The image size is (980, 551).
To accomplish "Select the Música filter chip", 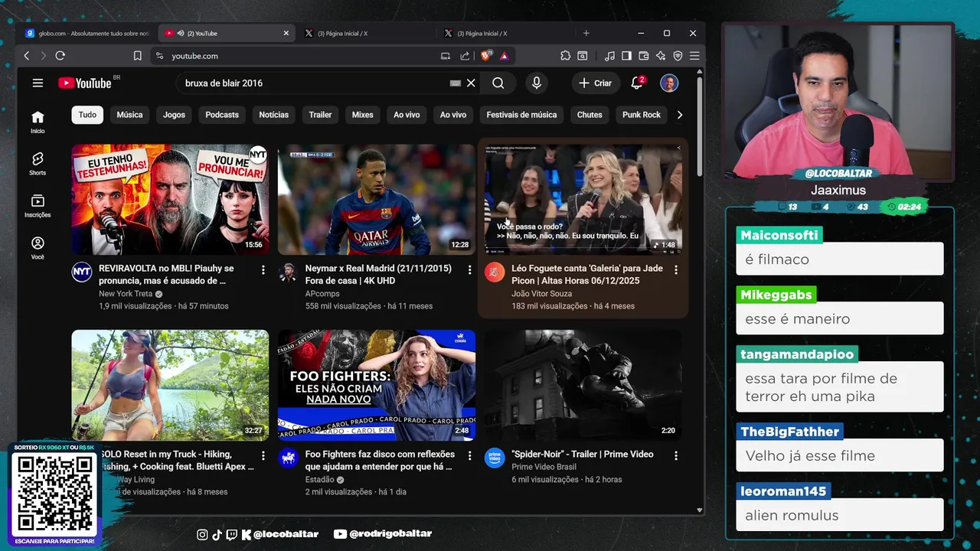I will (x=129, y=115).
